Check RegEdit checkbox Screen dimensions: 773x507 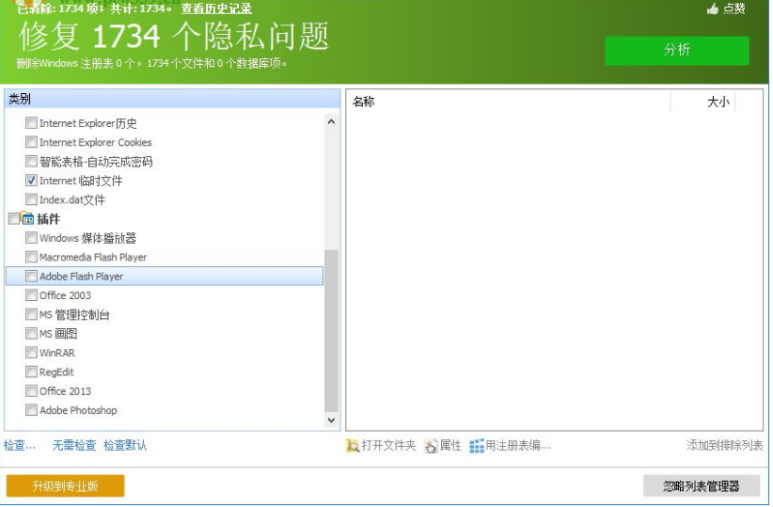coord(31,372)
